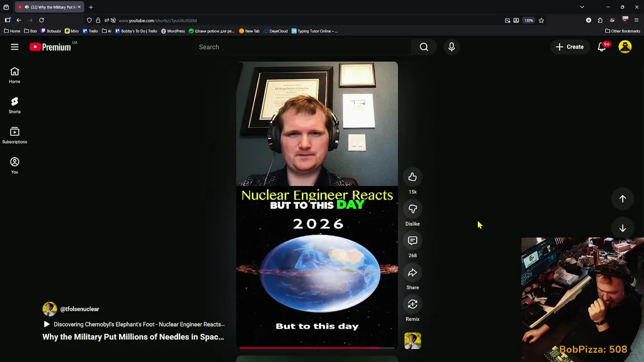Image resolution: width=644 pixels, height=362 pixels.
Task: Open the browser application menu
Action: (636, 20)
